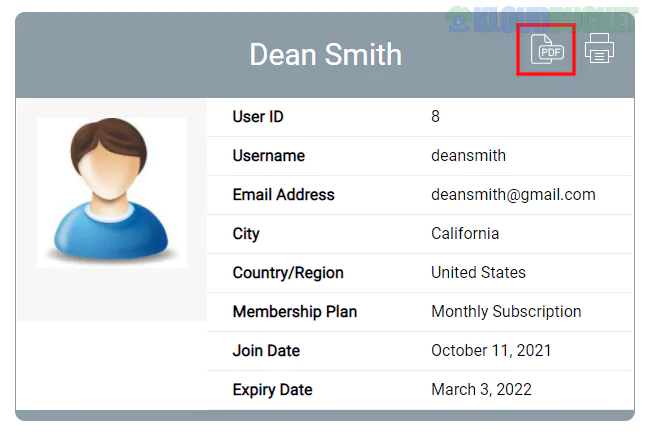This screenshot has width=646, height=432.
Task: Click the printer icon
Action: (x=599, y=48)
